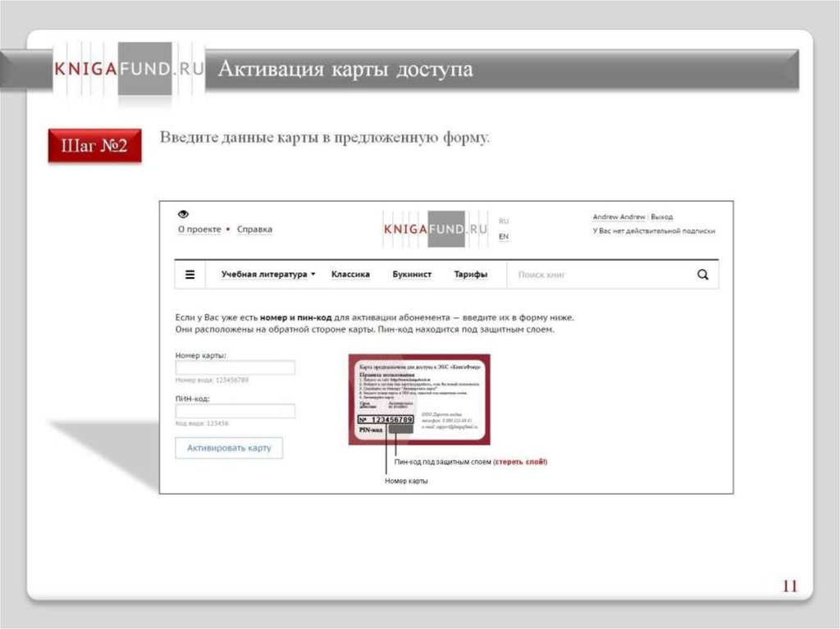Log out via the Выход link
This screenshot has height=629, width=840.
coord(662,217)
